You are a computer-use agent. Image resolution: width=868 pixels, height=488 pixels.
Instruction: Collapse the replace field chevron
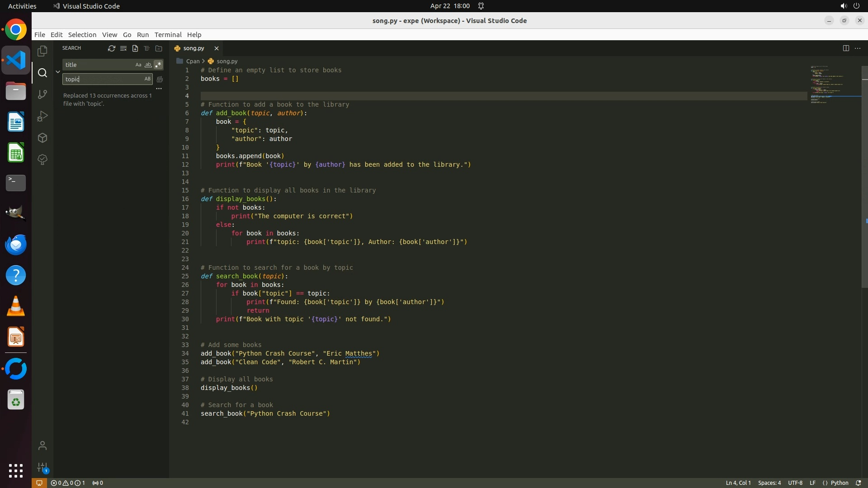click(x=58, y=72)
